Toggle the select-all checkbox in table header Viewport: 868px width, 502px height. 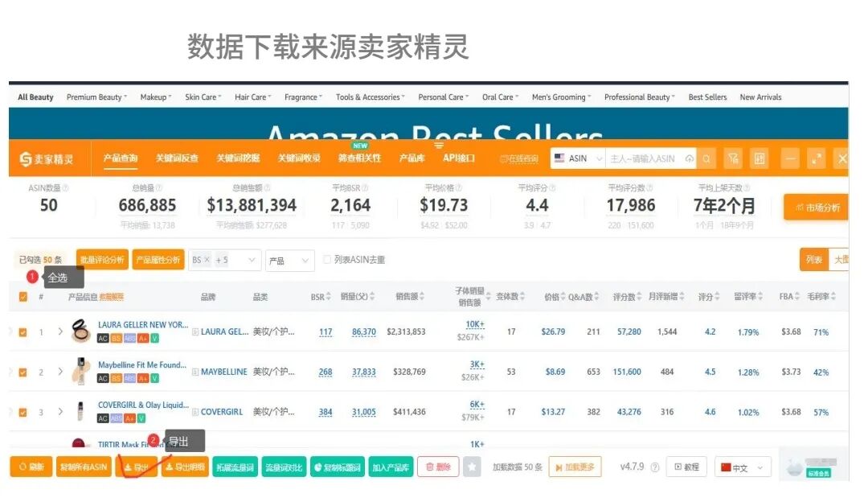pos(23,296)
